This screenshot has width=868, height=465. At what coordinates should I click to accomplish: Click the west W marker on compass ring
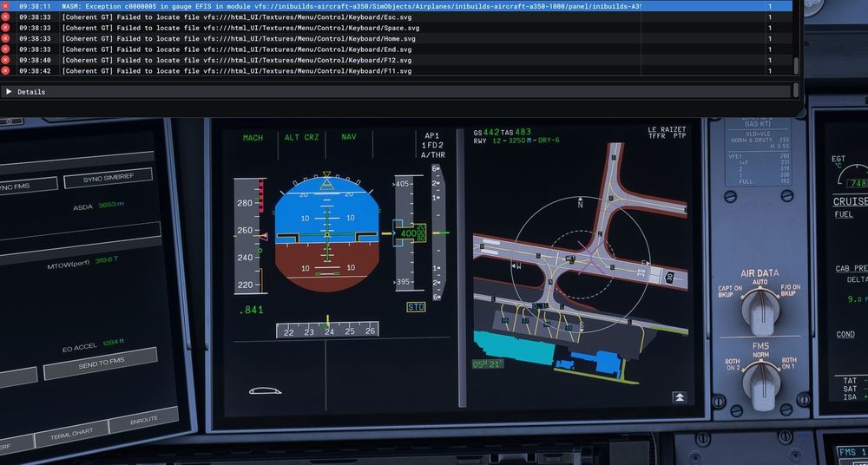[x=518, y=266]
